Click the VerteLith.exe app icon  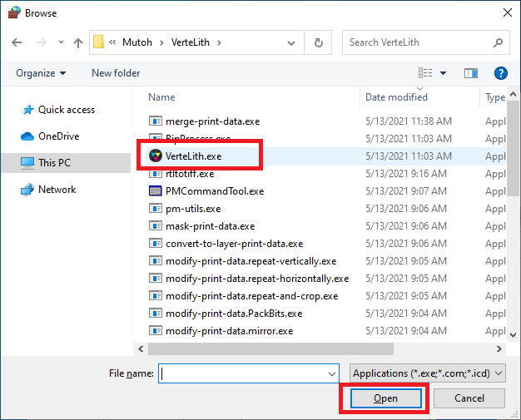coord(155,156)
